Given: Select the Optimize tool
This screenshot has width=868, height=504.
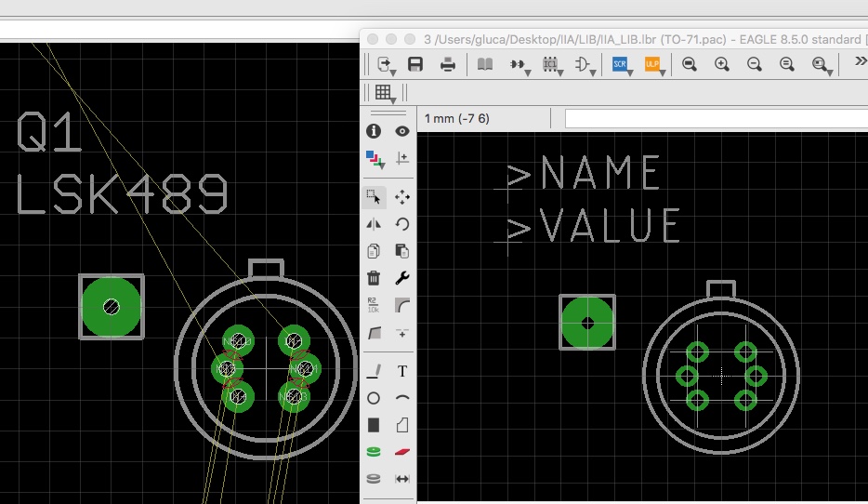Looking at the screenshot, I should pyautogui.click(x=402, y=333).
